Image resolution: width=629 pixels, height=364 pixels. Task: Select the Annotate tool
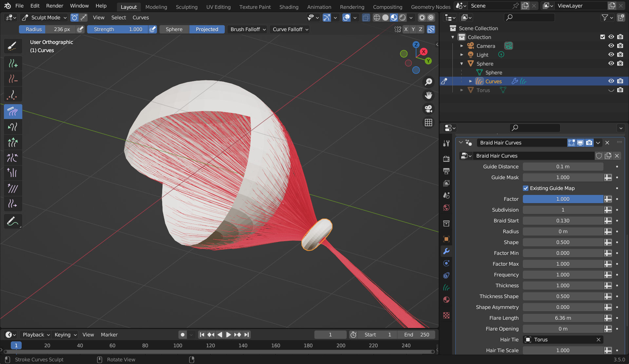[x=13, y=221]
